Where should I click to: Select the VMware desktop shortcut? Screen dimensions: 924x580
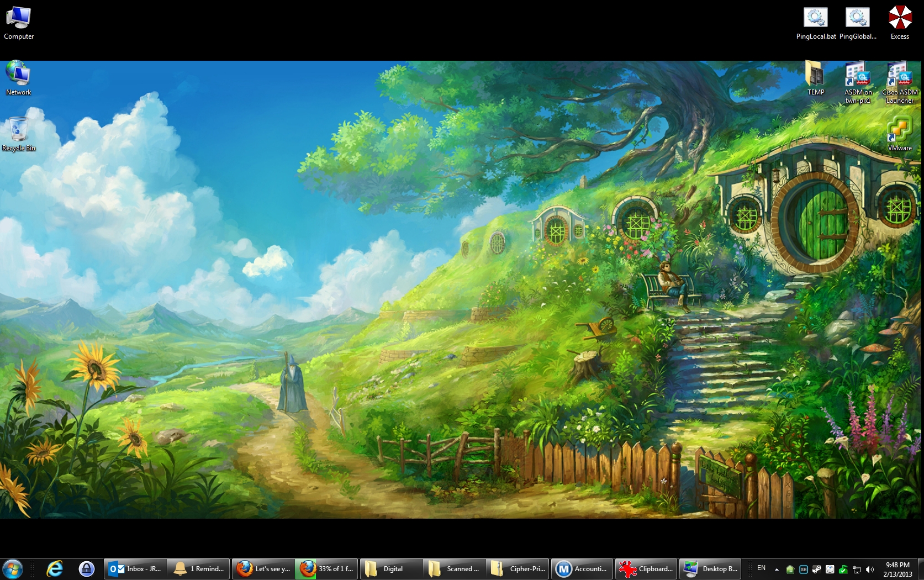pyautogui.click(x=900, y=134)
